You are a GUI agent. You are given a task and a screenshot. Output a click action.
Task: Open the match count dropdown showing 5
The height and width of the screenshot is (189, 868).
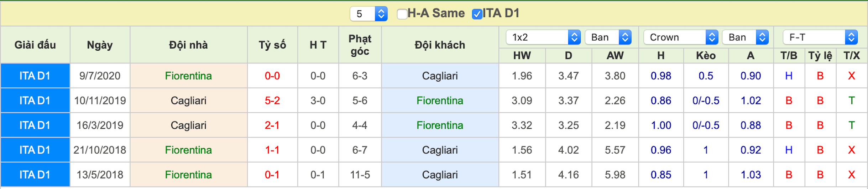tap(368, 14)
